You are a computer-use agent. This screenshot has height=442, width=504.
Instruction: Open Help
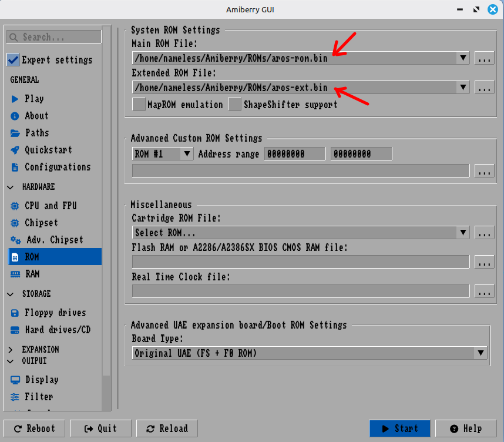pyautogui.click(x=466, y=428)
